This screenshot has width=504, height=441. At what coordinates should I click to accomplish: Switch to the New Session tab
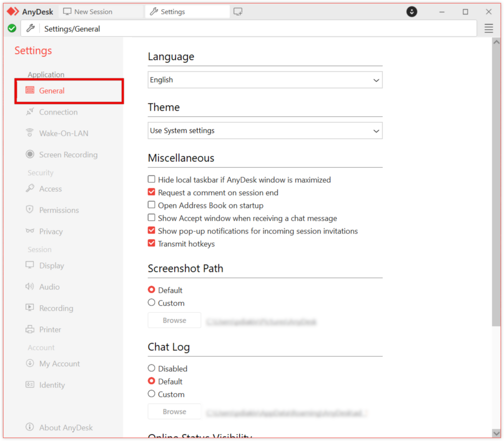pos(101,12)
